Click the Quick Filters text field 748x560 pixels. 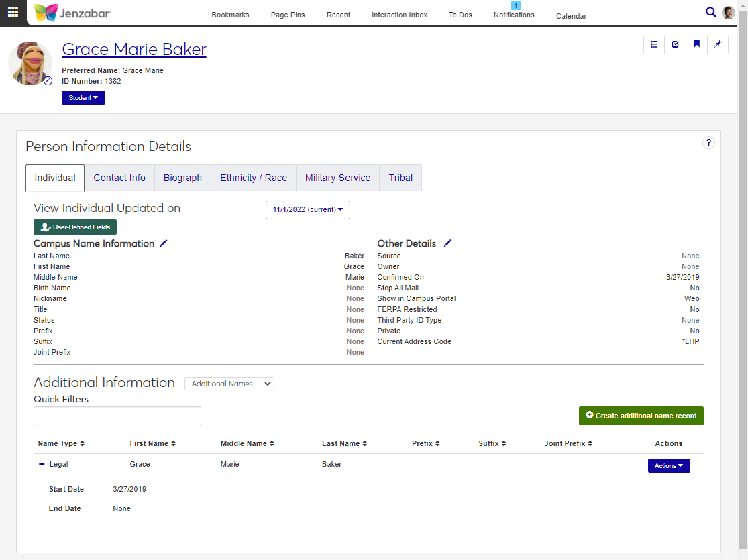pos(117,416)
